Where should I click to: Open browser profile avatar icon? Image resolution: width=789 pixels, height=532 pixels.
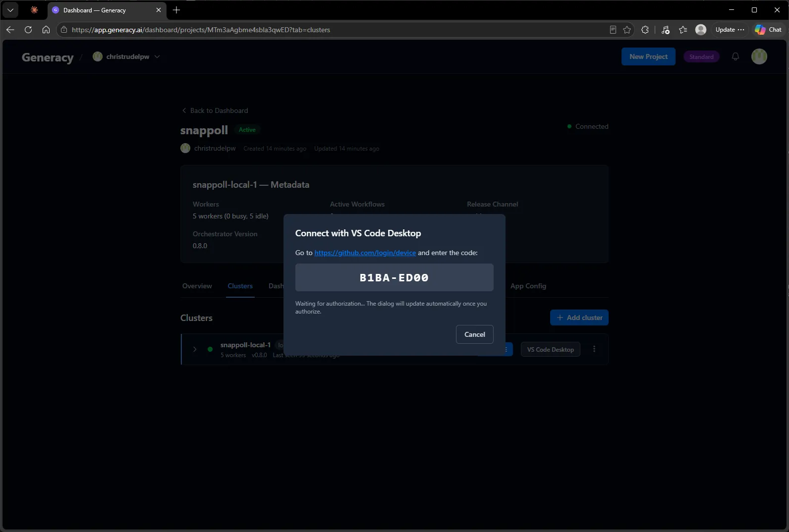[x=701, y=30]
